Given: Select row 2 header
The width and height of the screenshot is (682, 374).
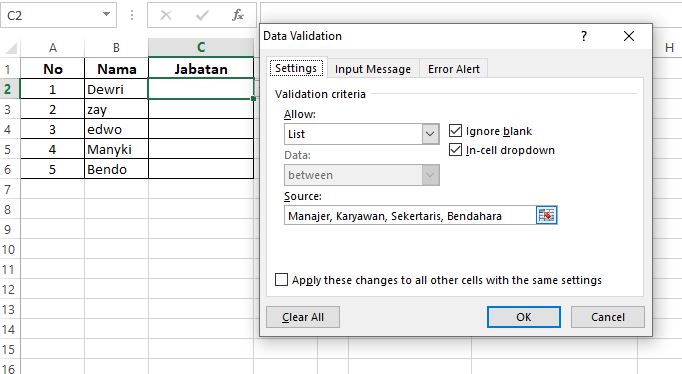Looking at the screenshot, I should pos(10,89).
